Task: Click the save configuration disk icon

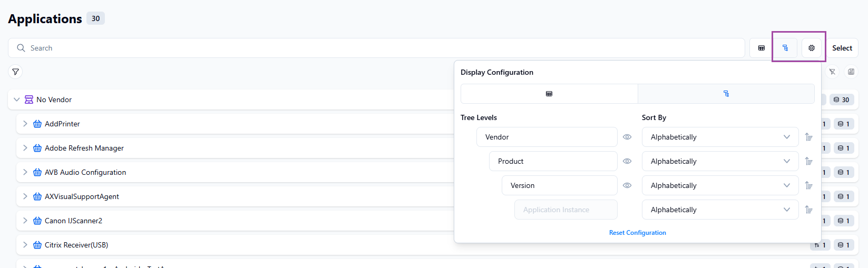Action: pyautogui.click(x=851, y=72)
